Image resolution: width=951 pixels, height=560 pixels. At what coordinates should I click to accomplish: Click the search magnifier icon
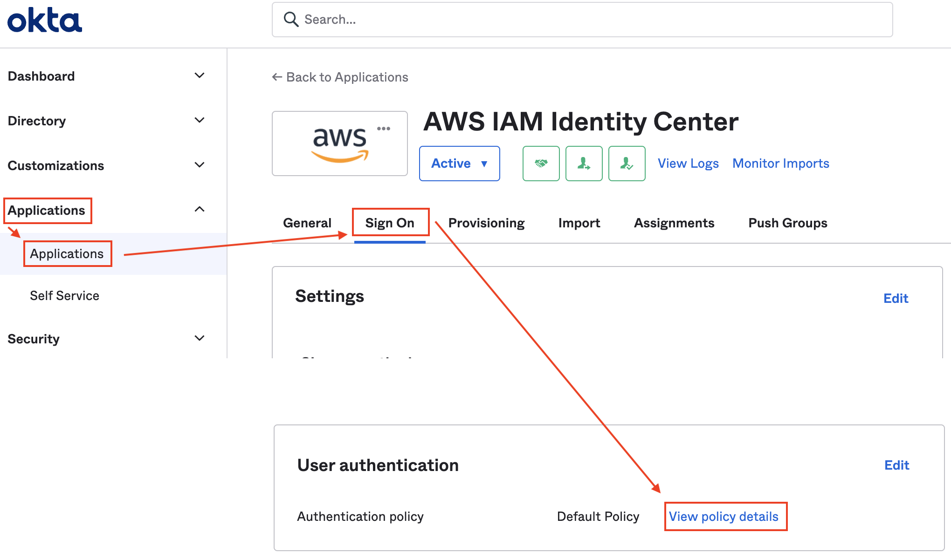291,20
